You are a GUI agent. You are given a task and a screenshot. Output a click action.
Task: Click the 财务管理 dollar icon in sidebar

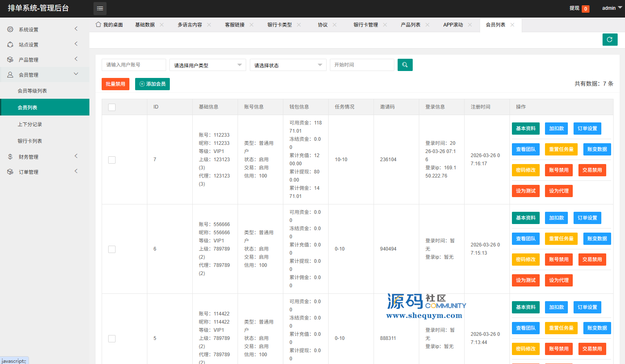pyautogui.click(x=10, y=157)
